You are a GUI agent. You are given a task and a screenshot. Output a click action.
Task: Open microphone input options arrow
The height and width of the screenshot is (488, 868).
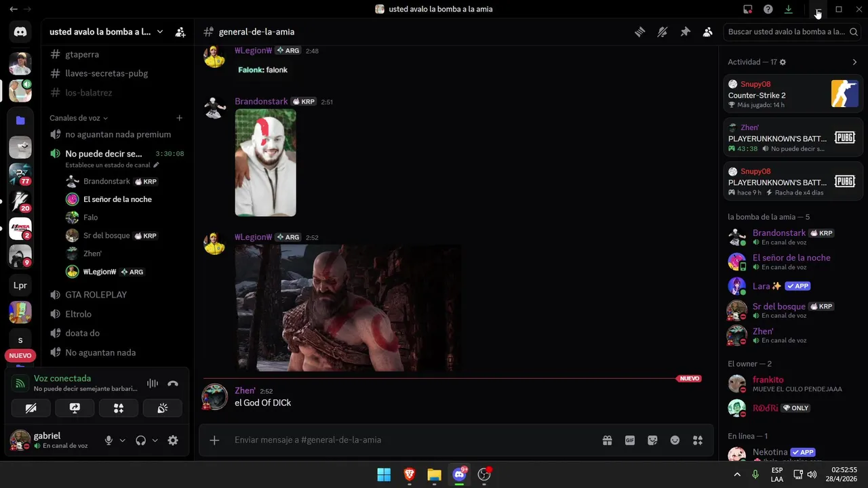(123, 441)
